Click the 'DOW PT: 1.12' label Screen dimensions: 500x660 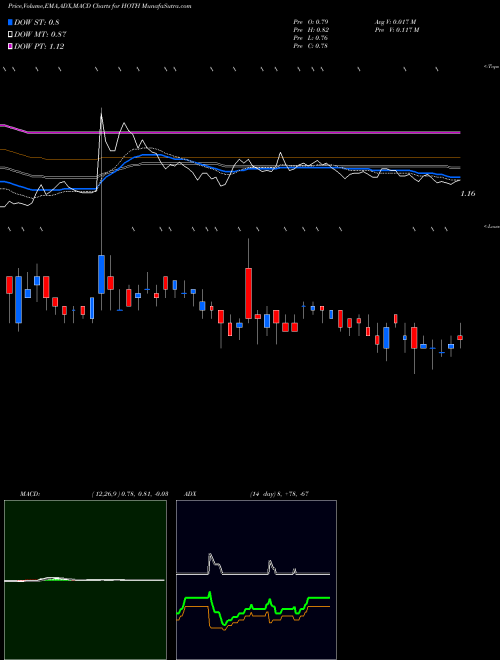[x=39, y=46]
